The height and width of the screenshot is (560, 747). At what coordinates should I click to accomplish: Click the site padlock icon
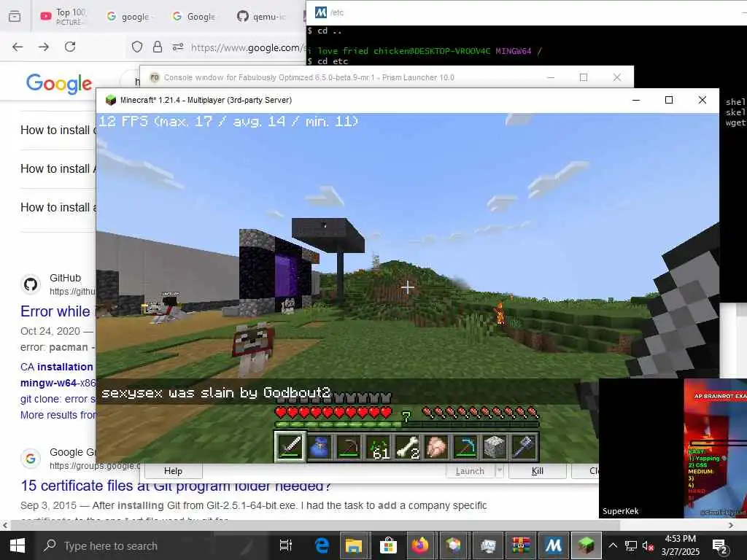point(158,47)
